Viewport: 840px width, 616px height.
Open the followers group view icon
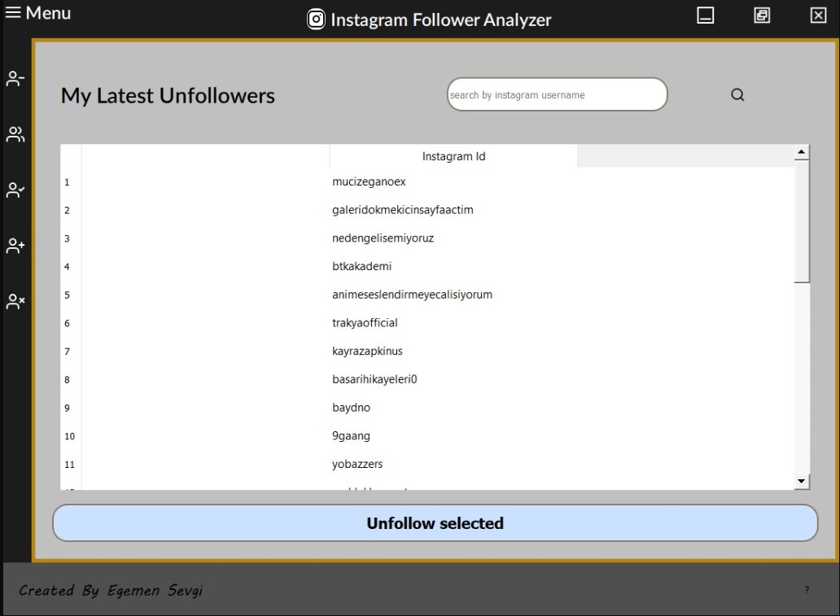click(x=15, y=134)
